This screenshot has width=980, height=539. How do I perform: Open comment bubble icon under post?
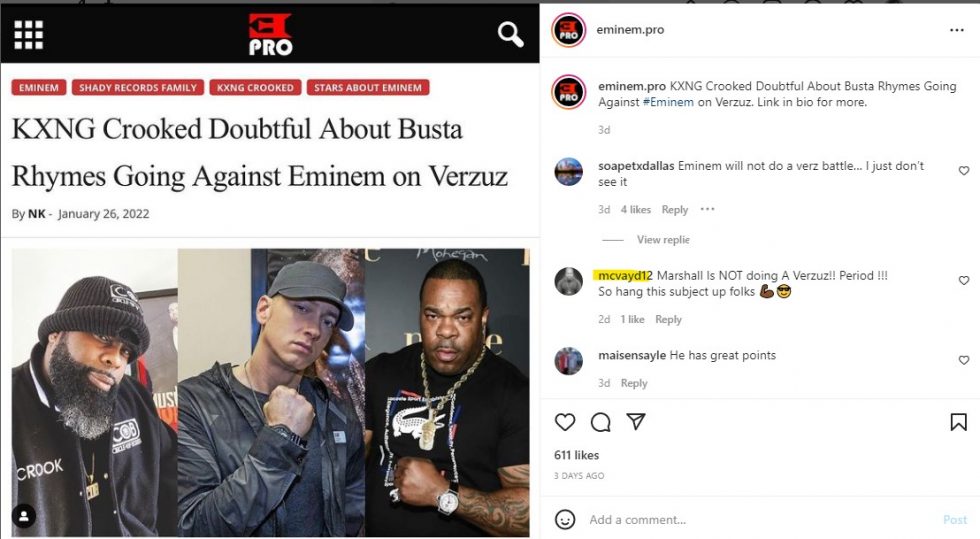[x=601, y=423]
